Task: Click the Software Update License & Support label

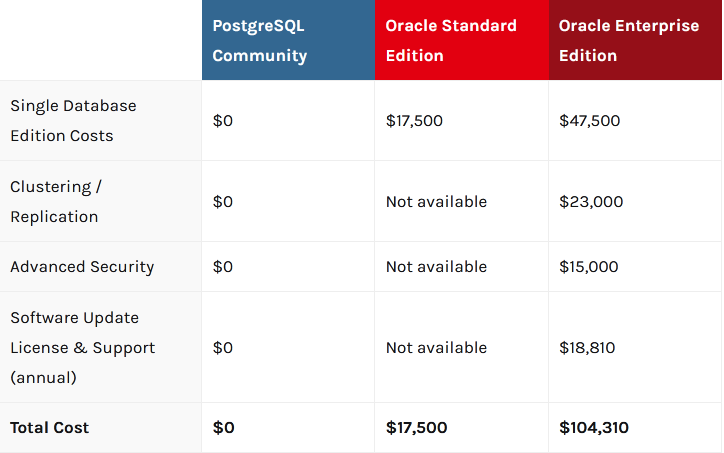Action: pos(82,347)
